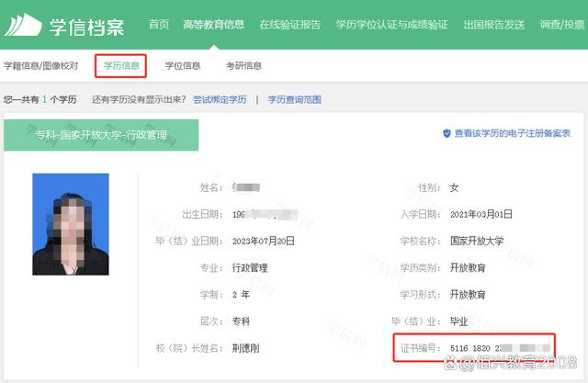Click the 荆德刚 principal name value

pos(245,348)
